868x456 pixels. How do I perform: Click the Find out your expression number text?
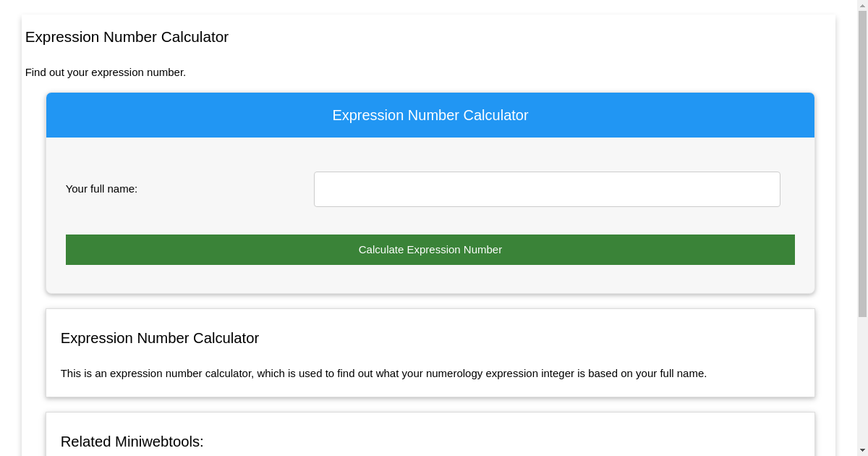point(106,72)
